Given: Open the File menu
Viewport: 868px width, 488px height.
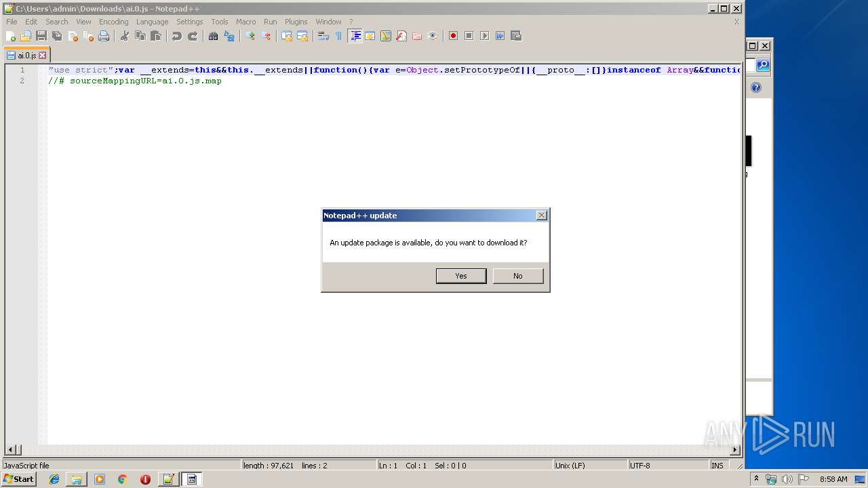Looking at the screenshot, I should (12, 22).
